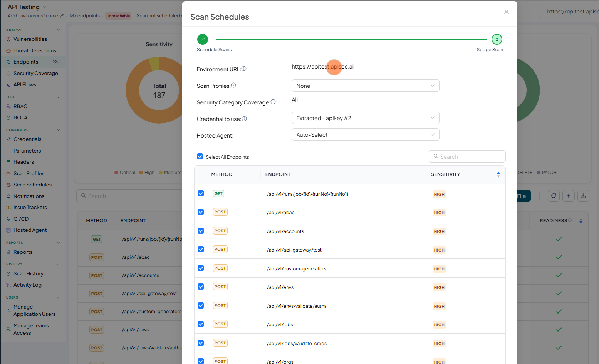This screenshot has width=599, height=364.
Task: Open Manage Application Users
Action: [34, 310]
